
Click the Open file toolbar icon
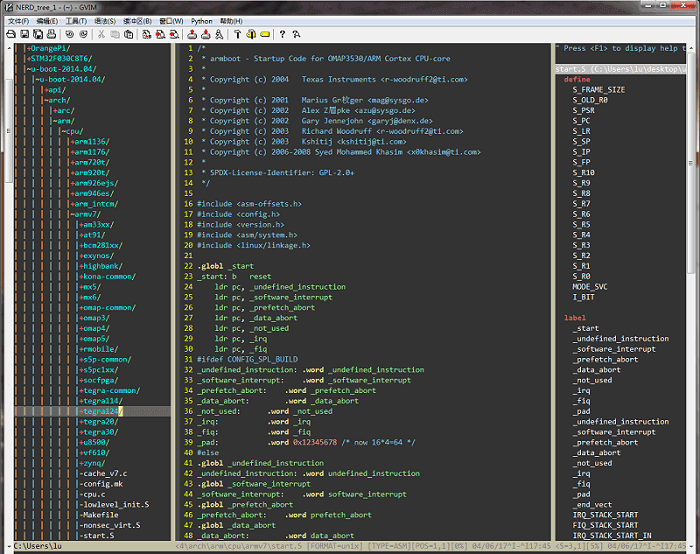(x=11, y=34)
